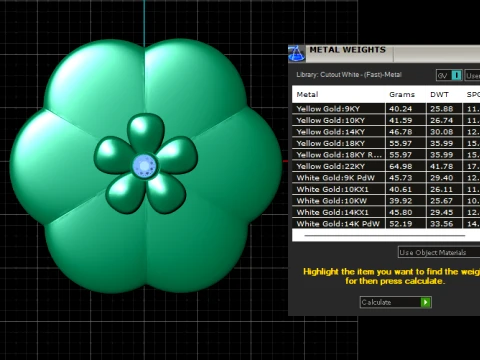480x360 pixels.
Task: Click the green arrow on Calculate
Action: (x=426, y=302)
